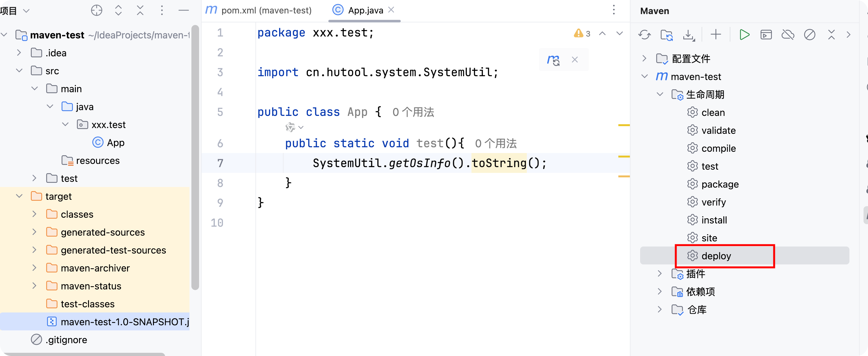Click the locate-opened-file crosshair icon
The image size is (868, 356).
point(96,11)
